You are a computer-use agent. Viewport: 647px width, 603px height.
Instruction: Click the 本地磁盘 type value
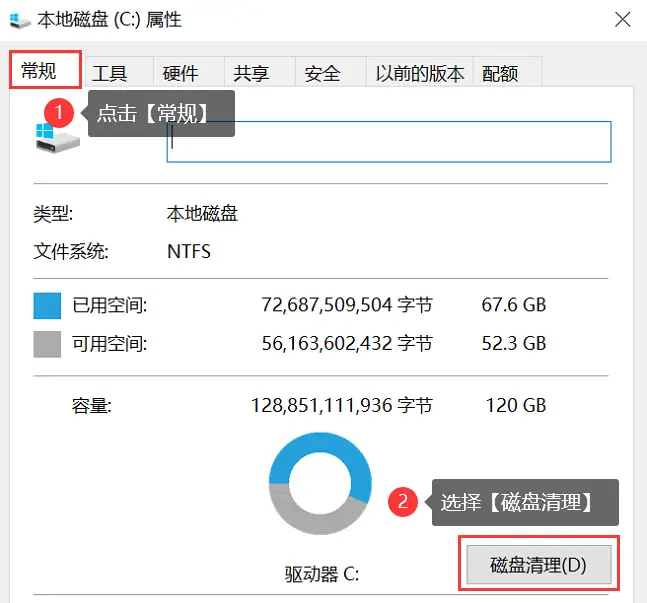pyautogui.click(x=202, y=214)
